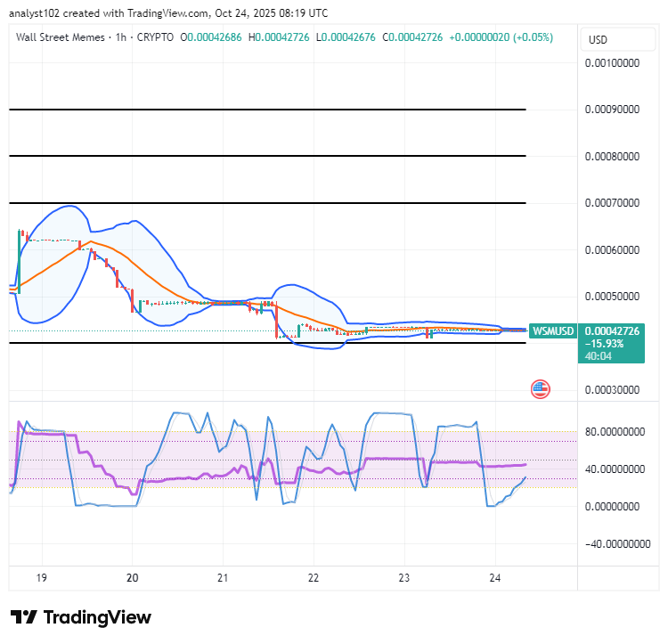The width and height of the screenshot is (668, 644).
Task: Click date 20 on the time axis
Action: tap(133, 578)
